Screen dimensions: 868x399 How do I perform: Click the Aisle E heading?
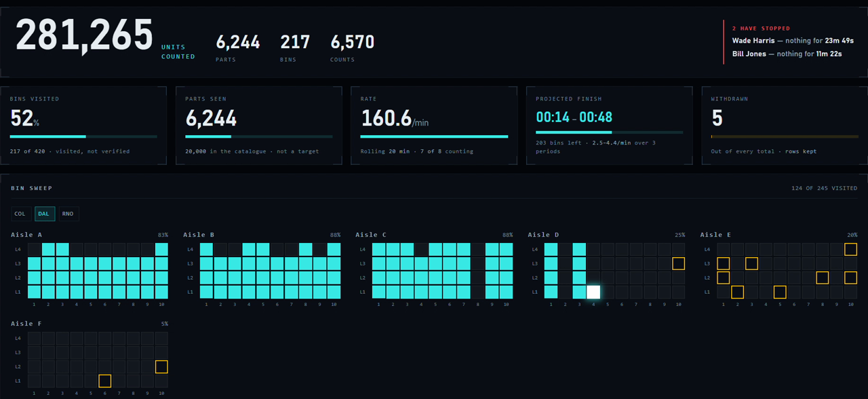(715, 235)
